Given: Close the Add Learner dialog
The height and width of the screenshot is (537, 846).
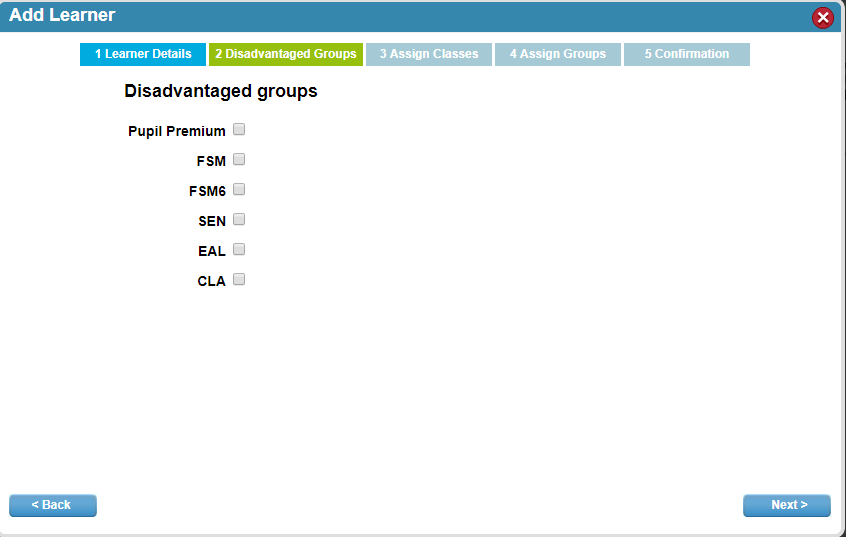Looking at the screenshot, I should tap(822, 17).
